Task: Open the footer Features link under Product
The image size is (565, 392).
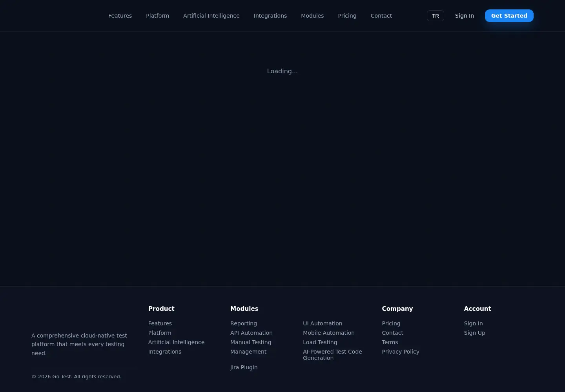Action: [x=160, y=323]
